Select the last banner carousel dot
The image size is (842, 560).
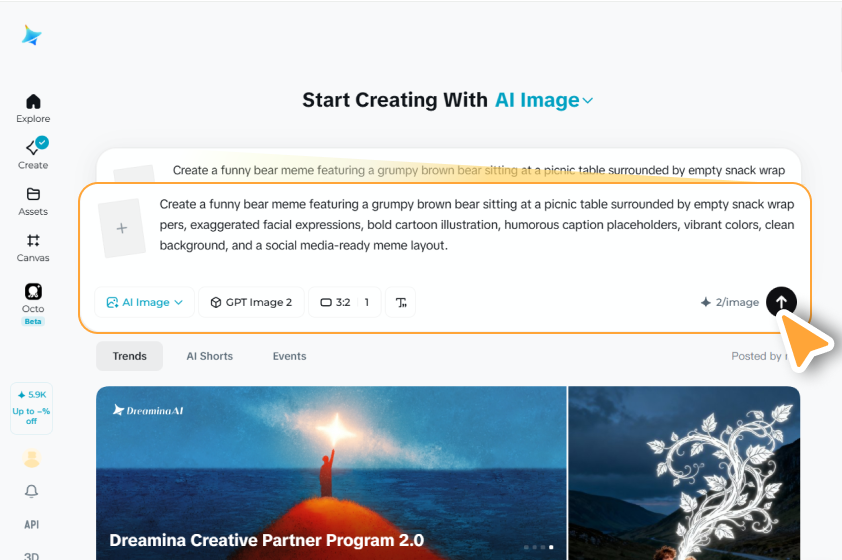tap(551, 547)
